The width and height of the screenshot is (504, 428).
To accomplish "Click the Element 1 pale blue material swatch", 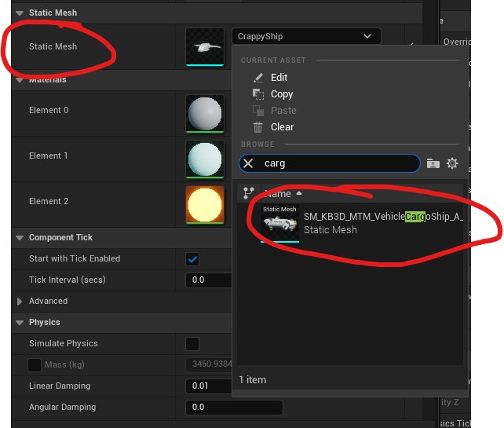I will coord(205,159).
